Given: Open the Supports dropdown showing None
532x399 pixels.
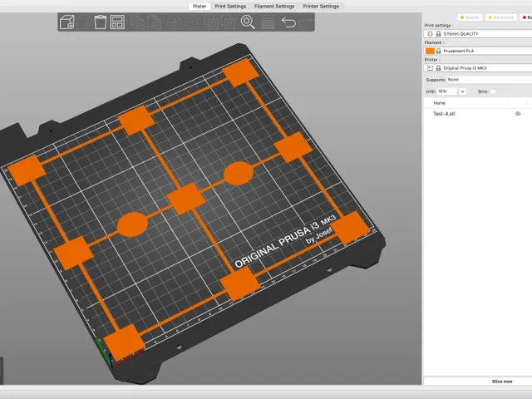Looking at the screenshot, I should (490, 80).
